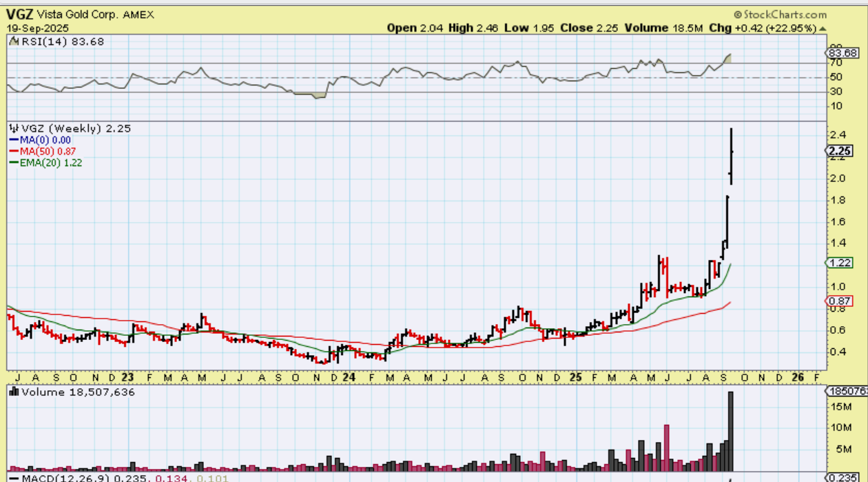Click the latest weekly price bar at top

[x=731, y=157]
